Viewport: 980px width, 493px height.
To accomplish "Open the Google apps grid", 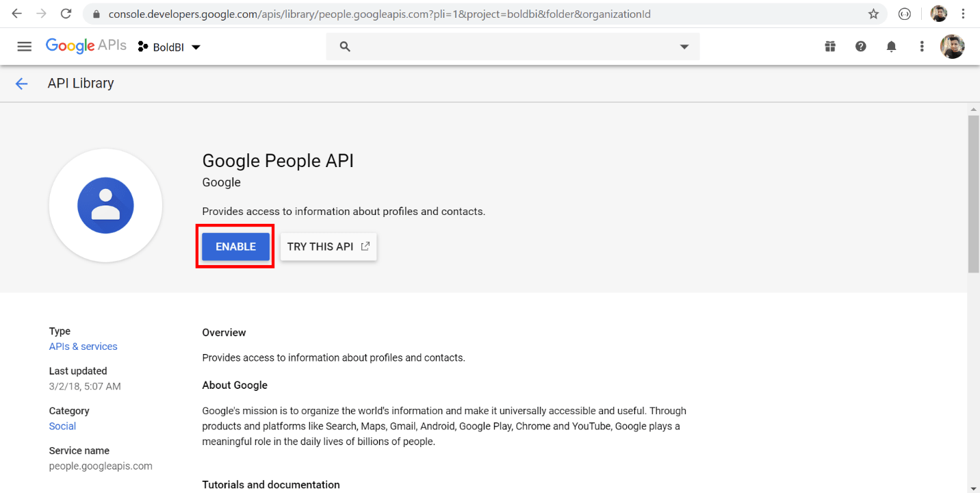I will [x=829, y=46].
